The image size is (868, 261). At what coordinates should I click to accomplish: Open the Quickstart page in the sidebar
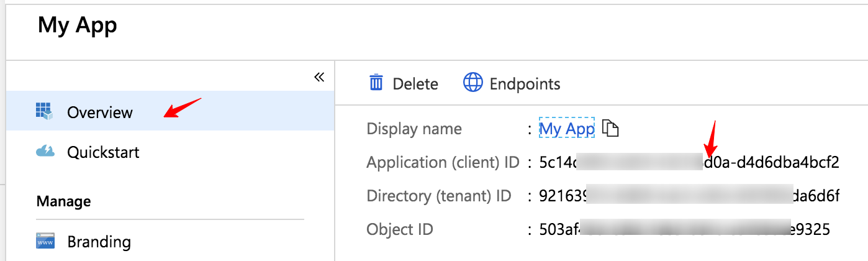point(103,152)
